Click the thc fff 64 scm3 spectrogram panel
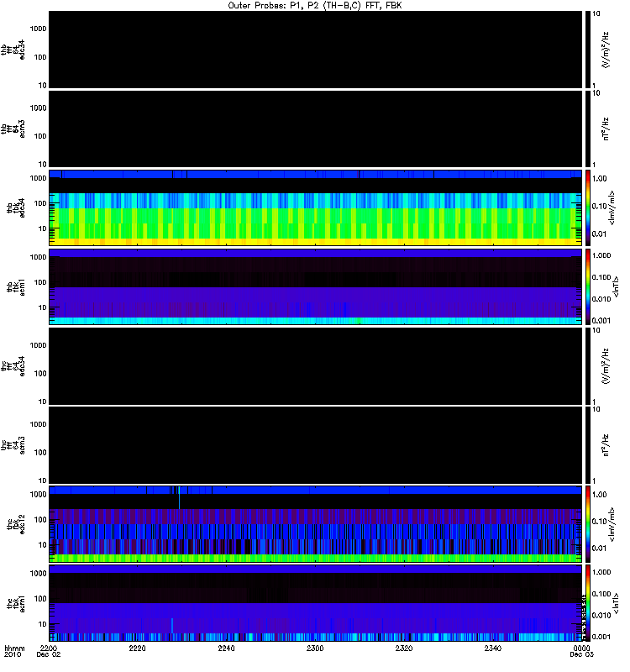The width and height of the screenshot is (630, 672). [x=315, y=445]
